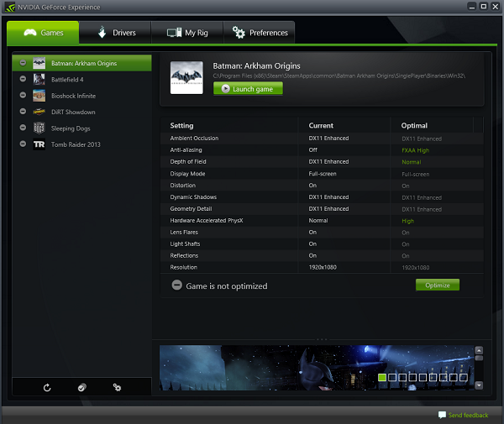Open the games settings gears icon

[x=117, y=387]
